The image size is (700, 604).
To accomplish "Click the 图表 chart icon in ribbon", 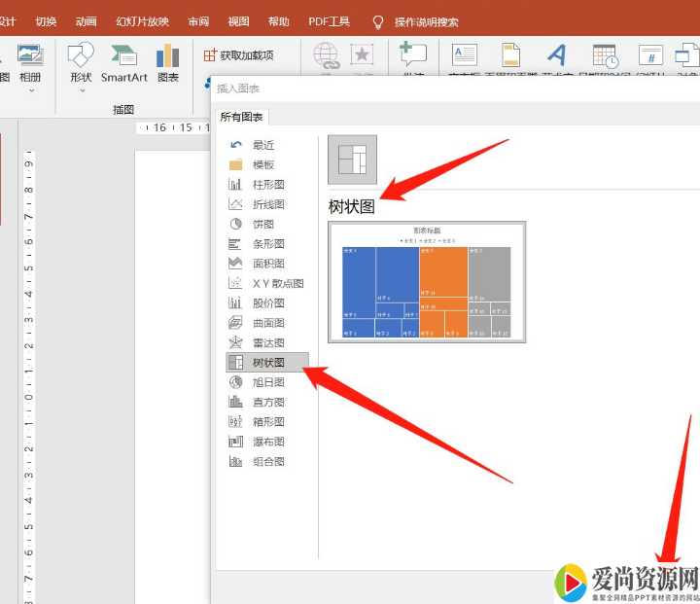I will [168, 63].
